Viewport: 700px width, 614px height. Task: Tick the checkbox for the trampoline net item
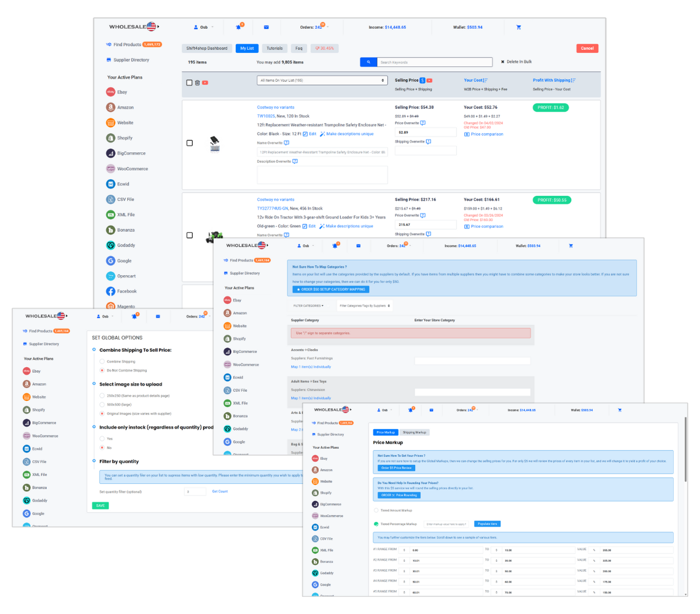(x=189, y=143)
